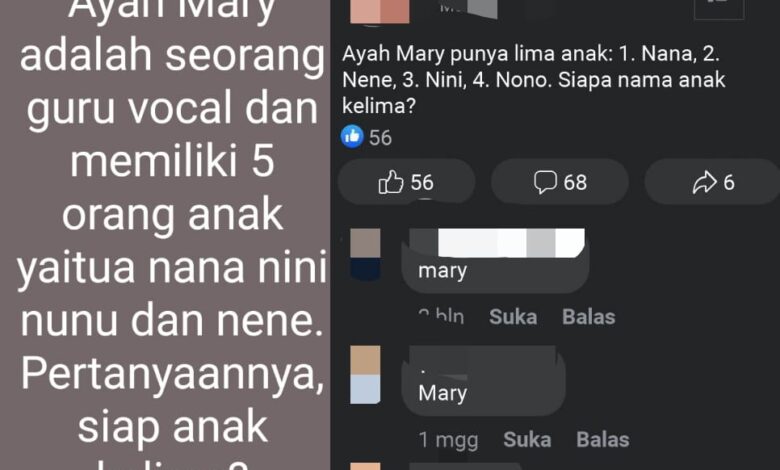Select the "mary" comment bubble
Image resolution: width=780 pixels, height=470 pixels.
[495, 261]
